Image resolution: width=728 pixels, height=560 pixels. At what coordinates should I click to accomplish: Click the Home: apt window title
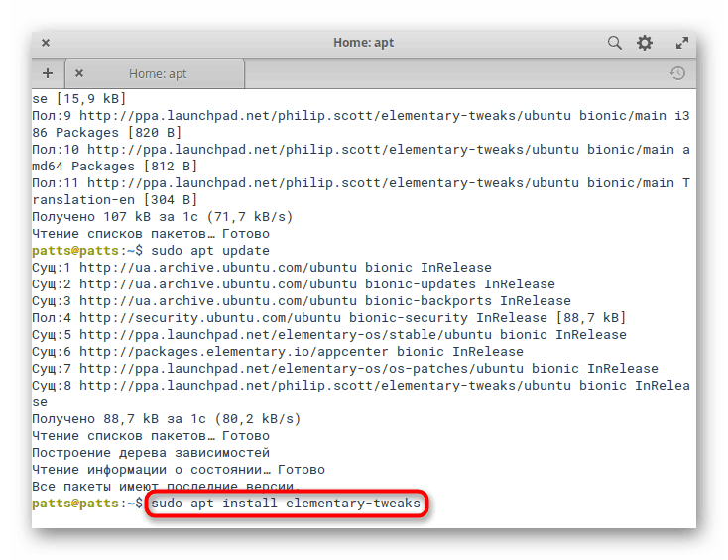(x=363, y=43)
